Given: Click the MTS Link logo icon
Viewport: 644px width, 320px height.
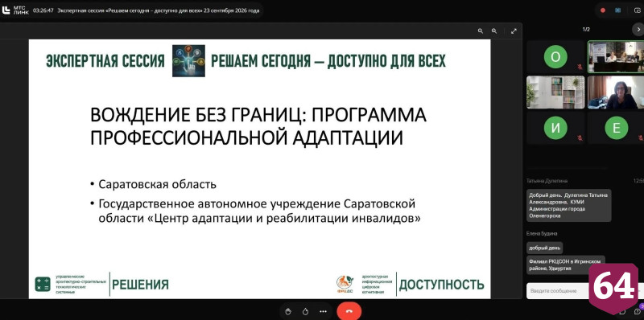Looking at the screenshot, I should click(6, 10).
